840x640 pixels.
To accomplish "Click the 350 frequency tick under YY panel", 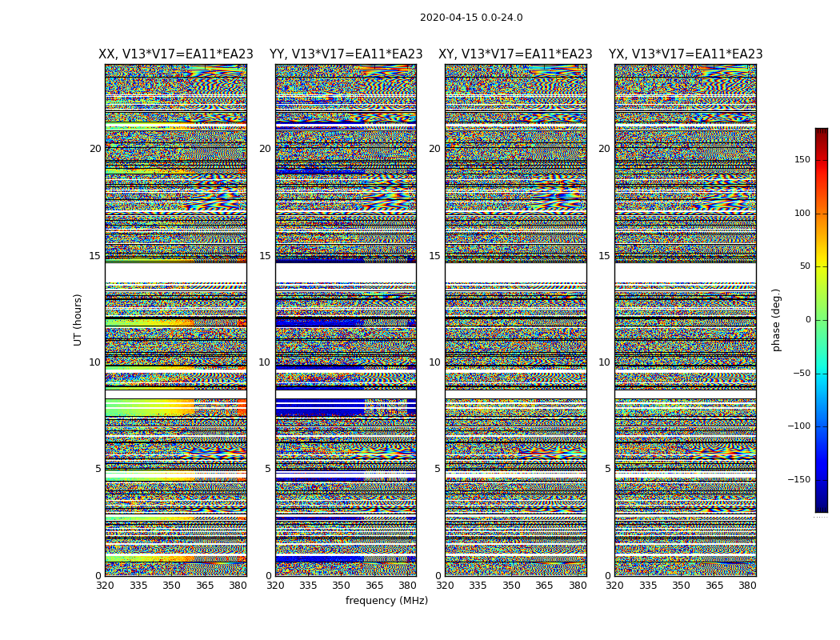I will coord(342,586).
